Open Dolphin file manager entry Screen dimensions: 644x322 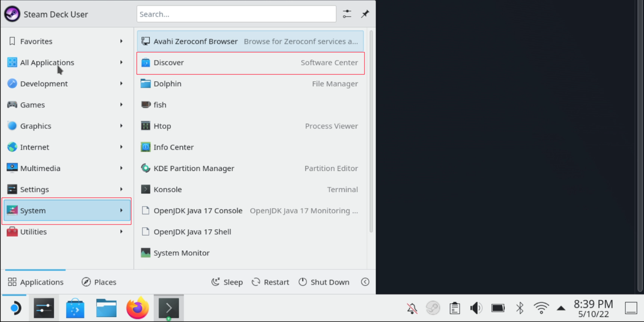[x=250, y=84]
